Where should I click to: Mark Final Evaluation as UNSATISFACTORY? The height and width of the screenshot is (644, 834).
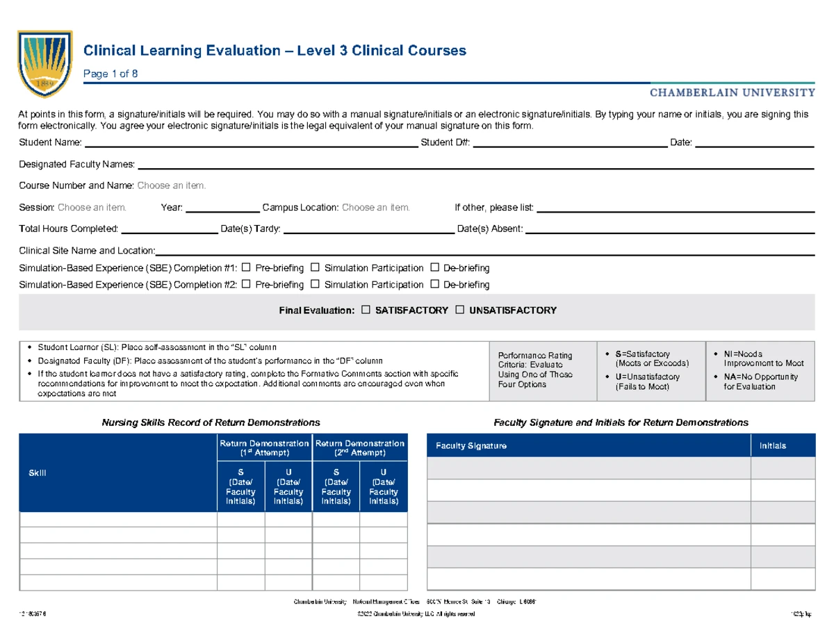(459, 310)
